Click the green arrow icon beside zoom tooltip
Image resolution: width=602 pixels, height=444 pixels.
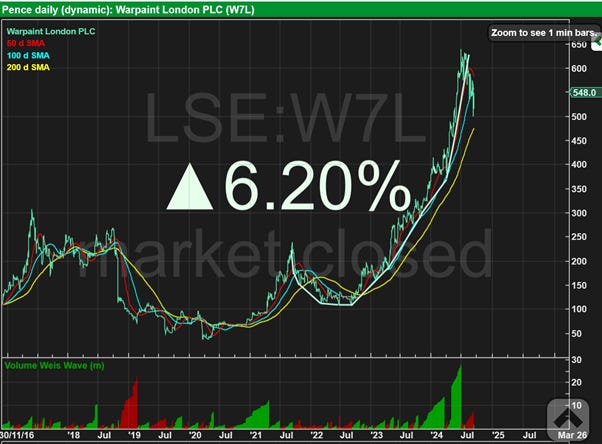coord(597,43)
